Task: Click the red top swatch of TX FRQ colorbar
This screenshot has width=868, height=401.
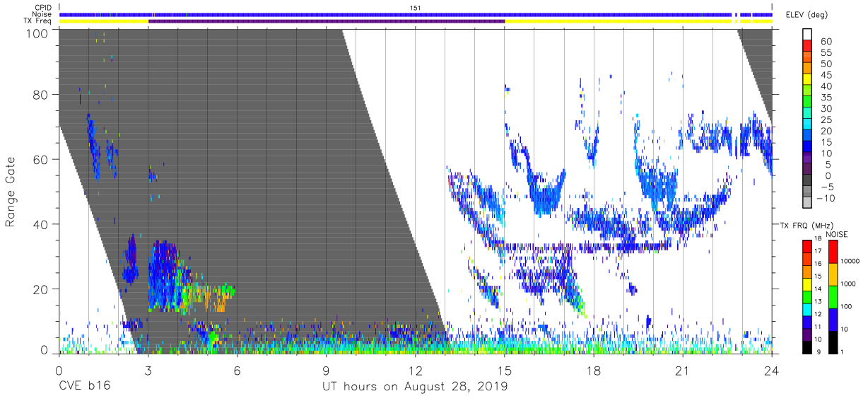Action: pos(807,246)
